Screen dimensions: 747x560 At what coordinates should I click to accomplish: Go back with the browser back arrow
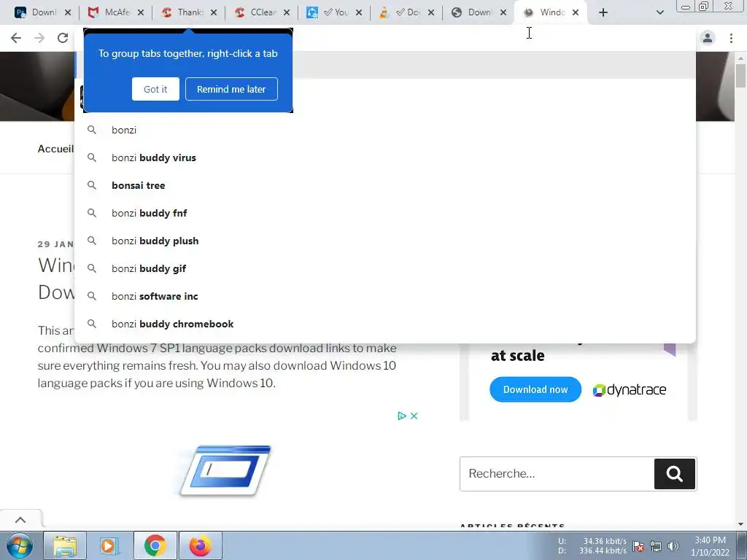[16, 38]
